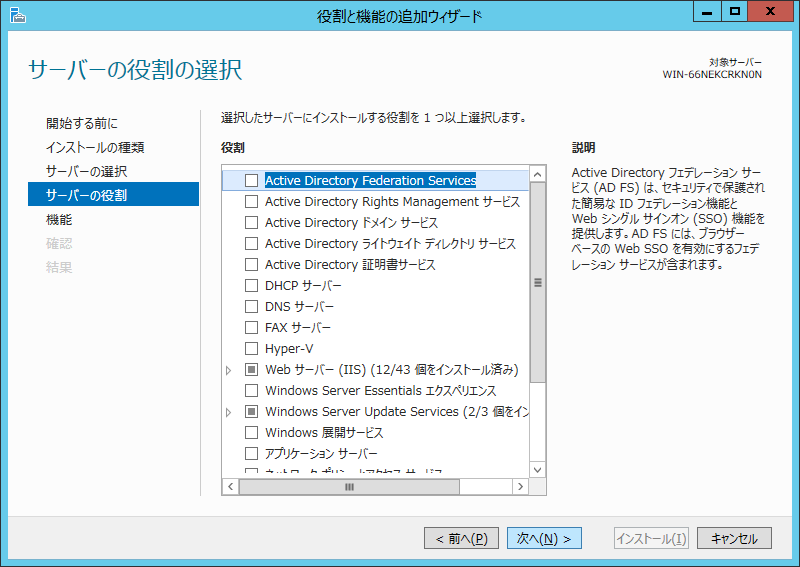Click the horizontal scrollbar thumb
This screenshot has height=567, width=800.
point(350,487)
